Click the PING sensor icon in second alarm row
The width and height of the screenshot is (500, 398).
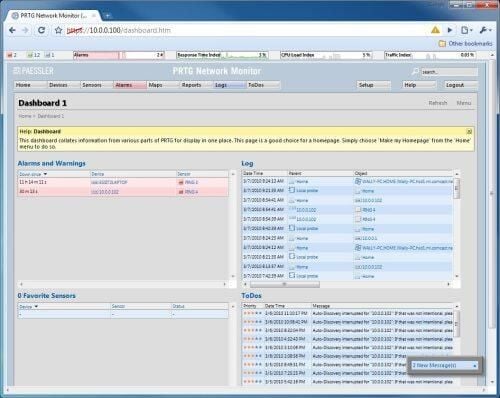click(181, 192)
